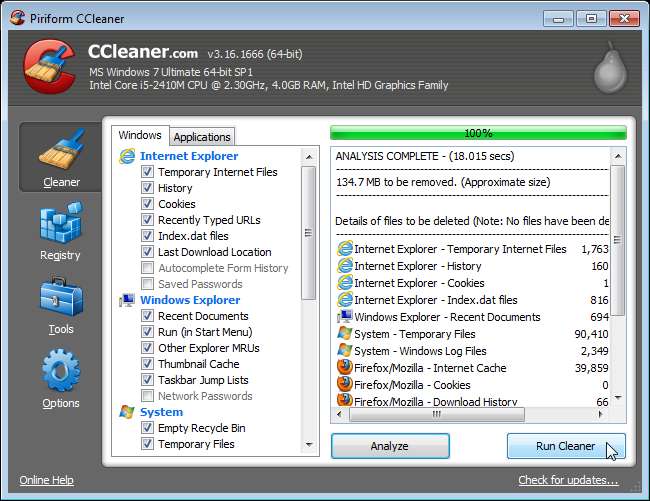Minimize the CCleaner window
This screenshot has height=501, width=650.
[558, 19]
